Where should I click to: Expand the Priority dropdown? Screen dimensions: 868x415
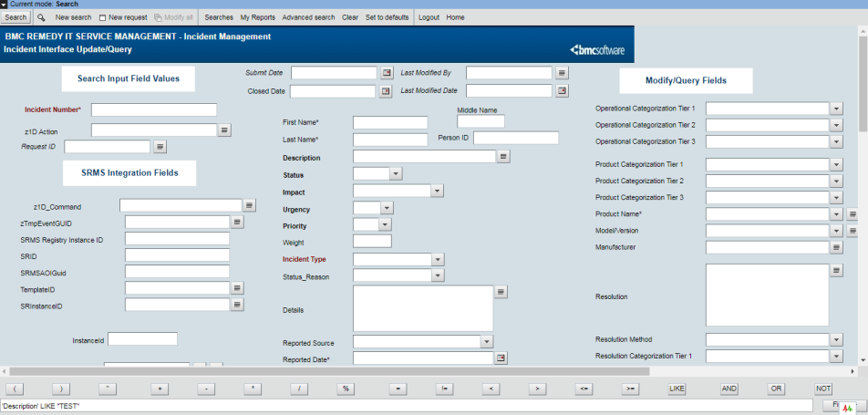point(385,225)
